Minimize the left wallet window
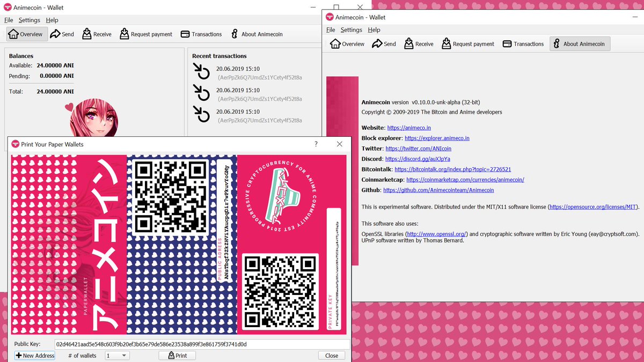Image resolution: width=644 pixels, height=362 pixels. 313,6
